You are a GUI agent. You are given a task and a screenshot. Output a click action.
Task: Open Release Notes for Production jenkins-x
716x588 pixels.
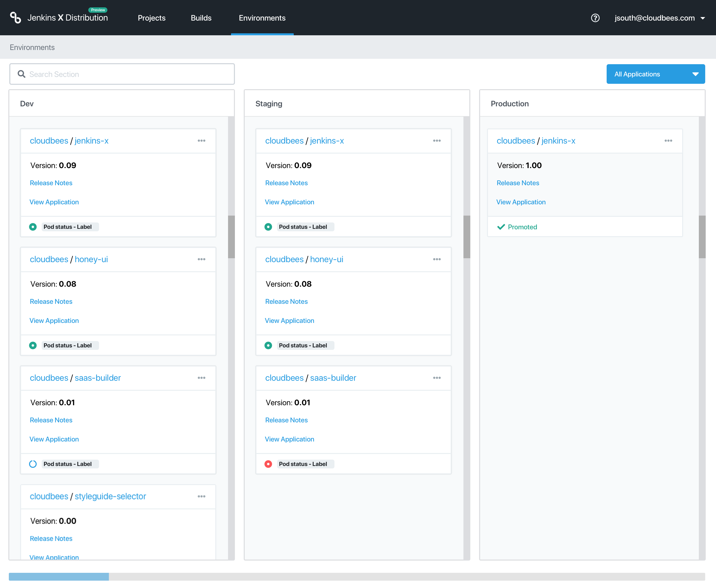click(x=518, y=183)
